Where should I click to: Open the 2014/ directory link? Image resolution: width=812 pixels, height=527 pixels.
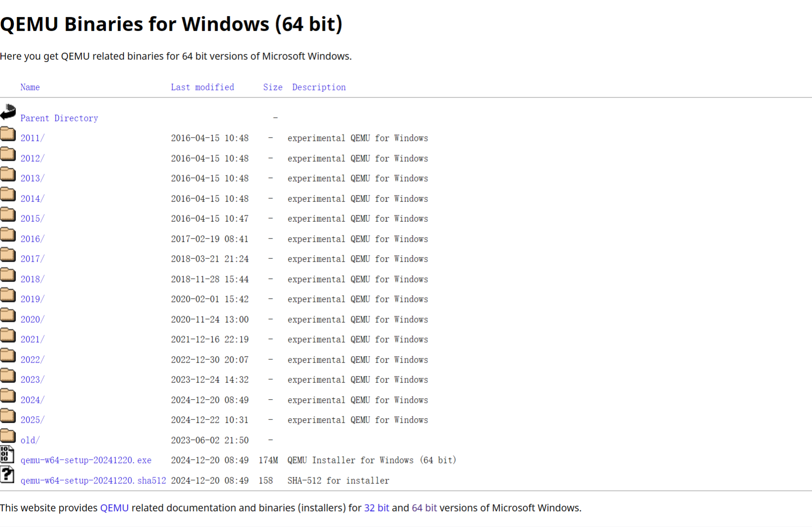[32, 199]
